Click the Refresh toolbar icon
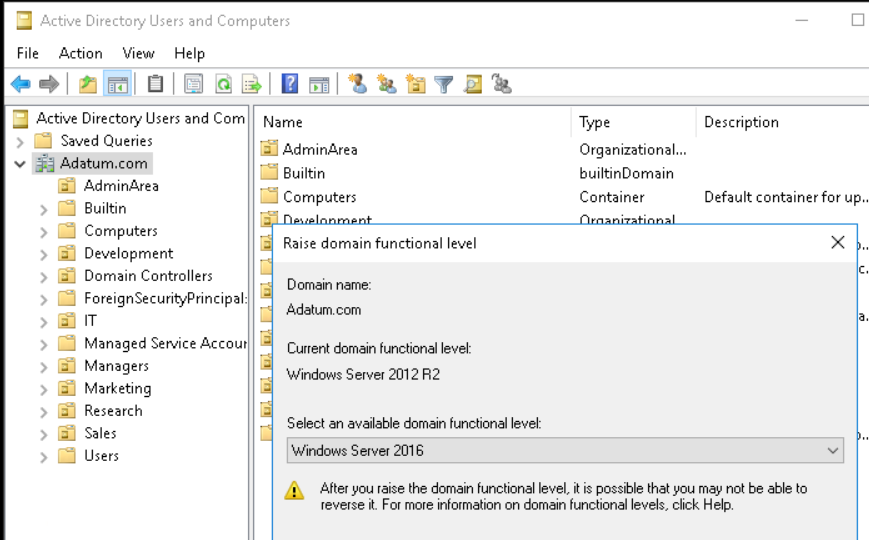869x540 pixels. coord(223,84)
